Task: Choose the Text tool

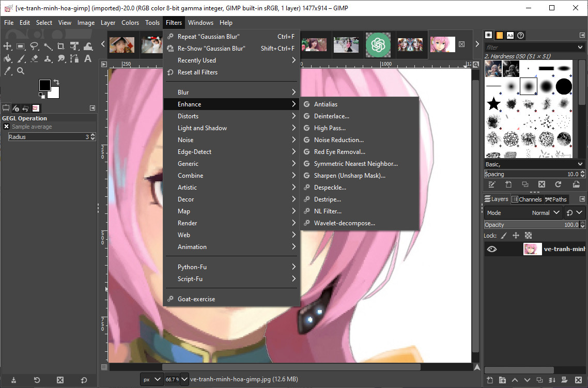Action: 88,58
